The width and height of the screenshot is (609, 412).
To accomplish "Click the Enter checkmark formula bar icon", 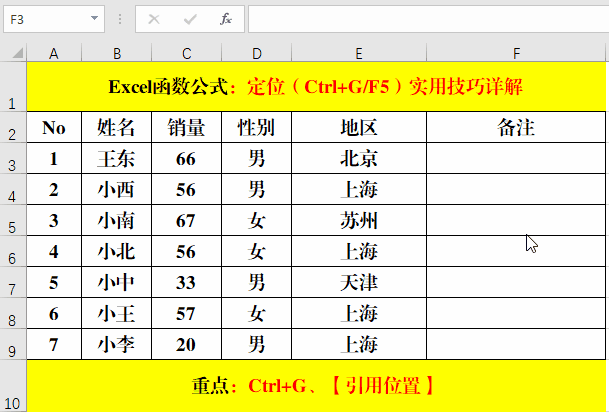I will coord(190,19).
